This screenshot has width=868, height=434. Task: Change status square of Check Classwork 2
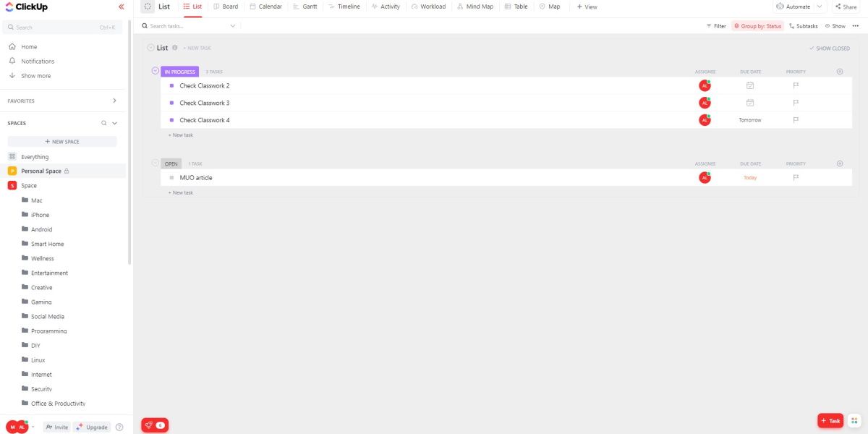(x=171, y=85)
